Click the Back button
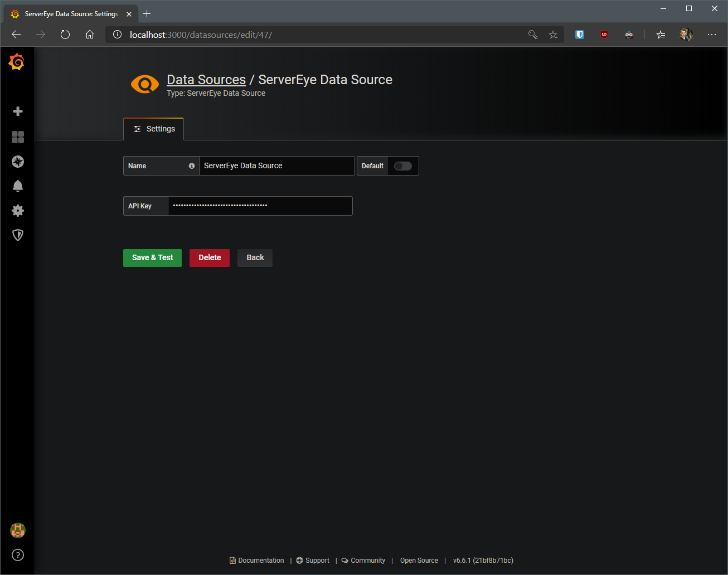 click(255, 257)
